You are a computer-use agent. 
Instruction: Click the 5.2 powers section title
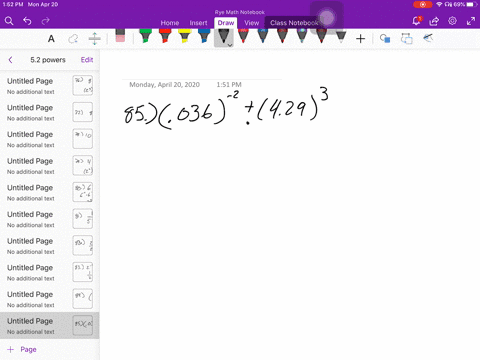coord(48,60)
